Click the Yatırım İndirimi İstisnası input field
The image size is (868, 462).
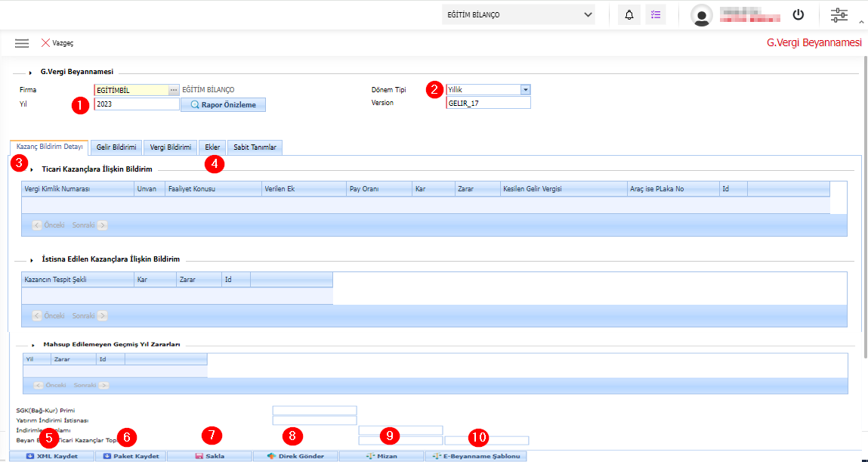click(314, 420)
